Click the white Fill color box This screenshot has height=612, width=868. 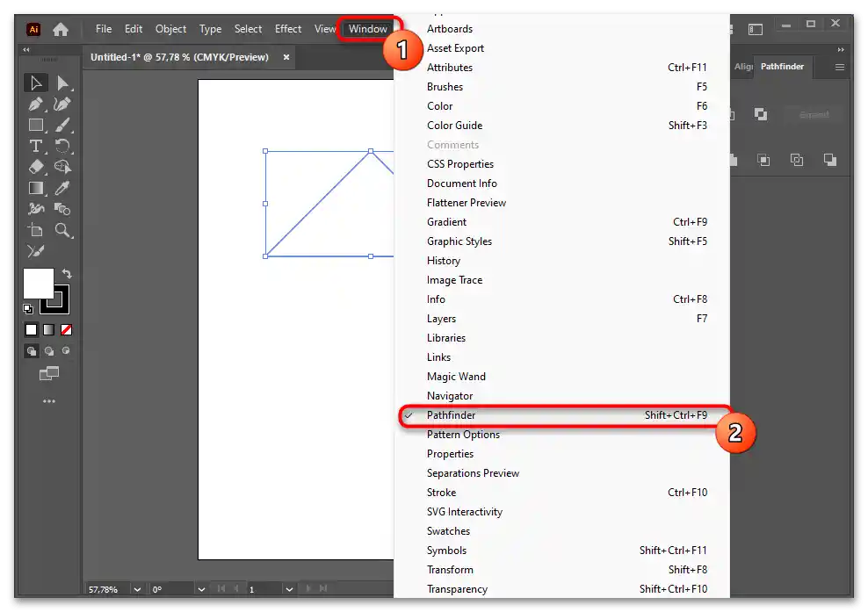[x=38, y=284]
